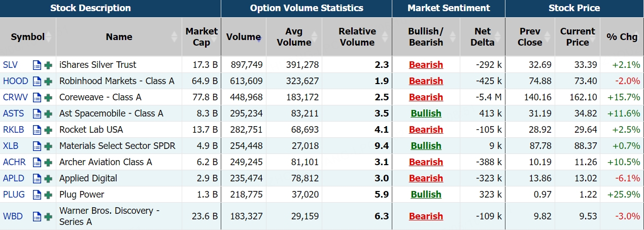Sort table by Bullish/Bearish column

[x=426, y=36]
